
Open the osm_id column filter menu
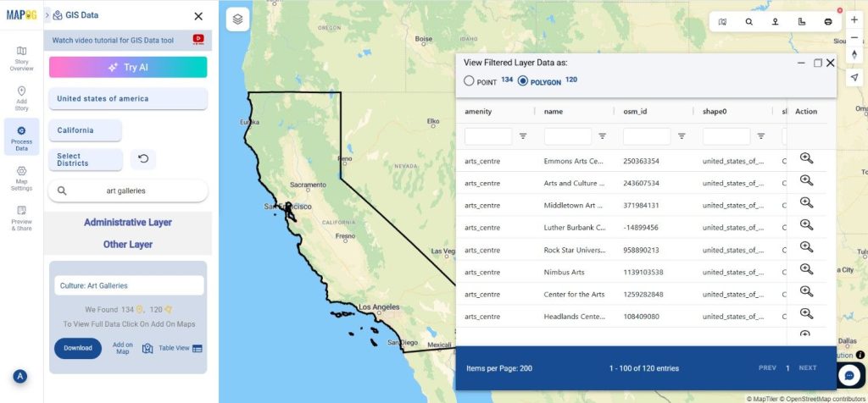682,136
